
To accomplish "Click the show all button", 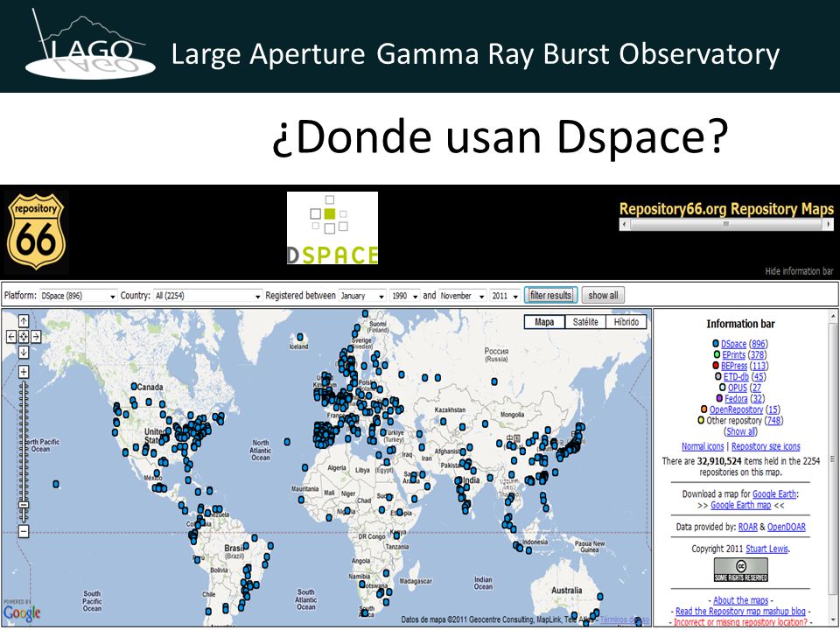I will coord(603,295).
